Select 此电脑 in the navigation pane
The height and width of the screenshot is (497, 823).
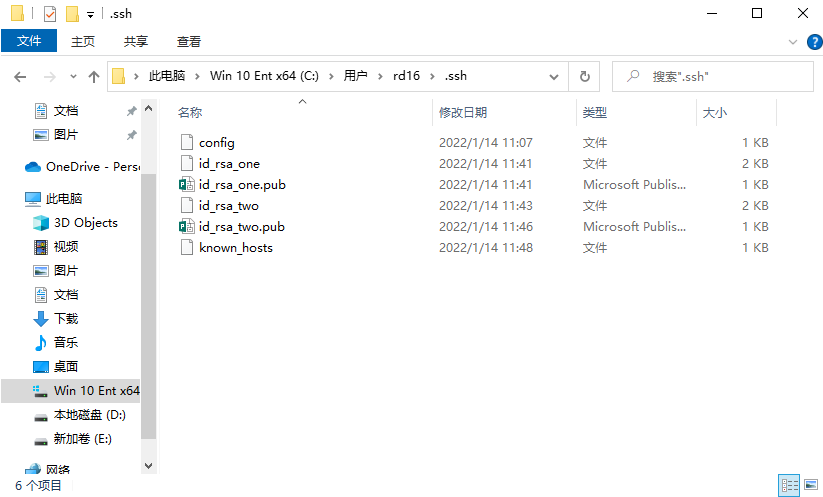(x=64, y=198)
